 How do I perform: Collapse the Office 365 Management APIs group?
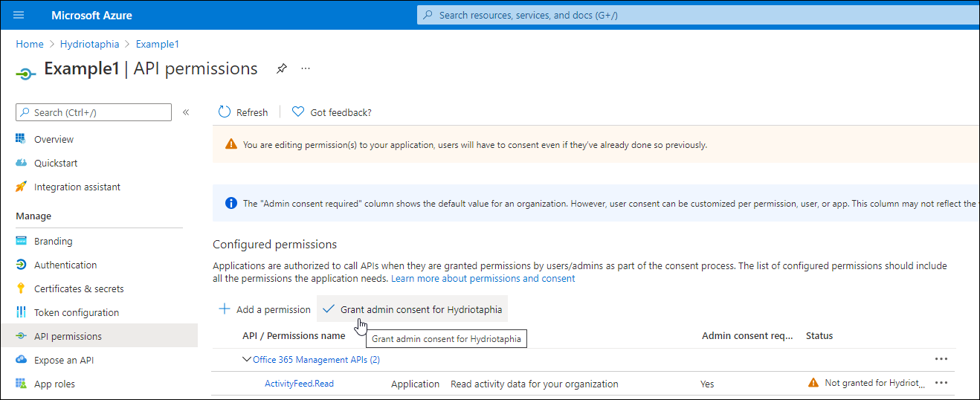[247, 359]
